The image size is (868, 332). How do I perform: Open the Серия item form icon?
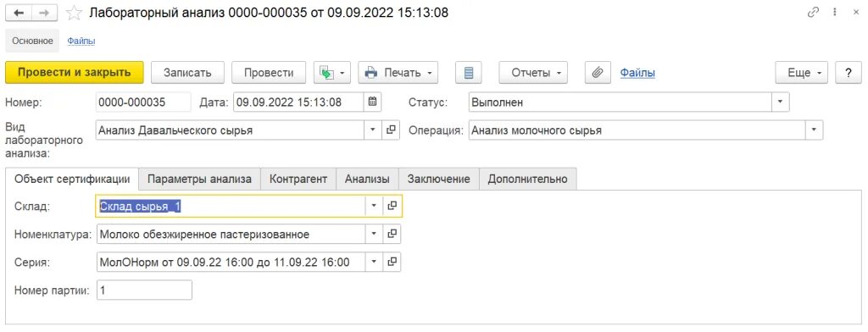point(392,262)
